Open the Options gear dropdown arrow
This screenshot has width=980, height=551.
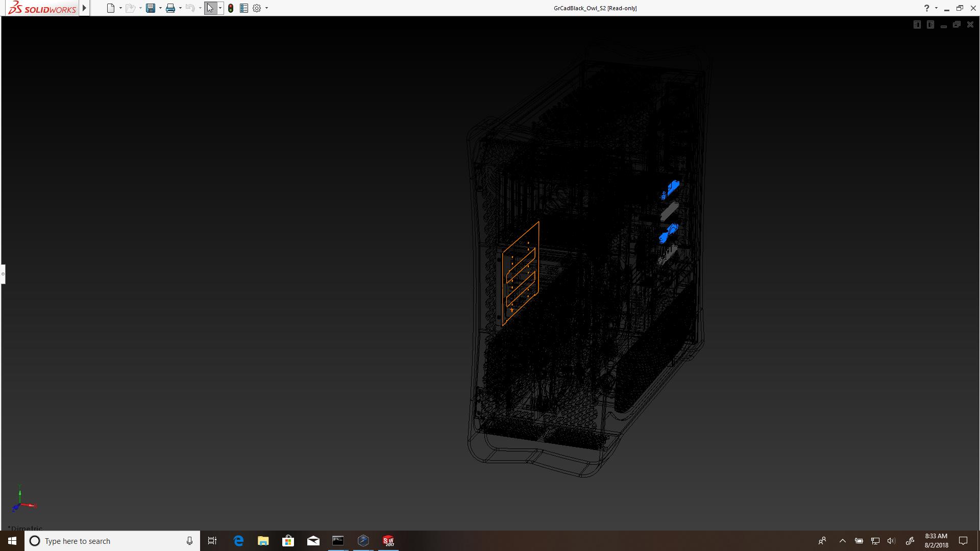pyautogui.click(x=266, y=8)
